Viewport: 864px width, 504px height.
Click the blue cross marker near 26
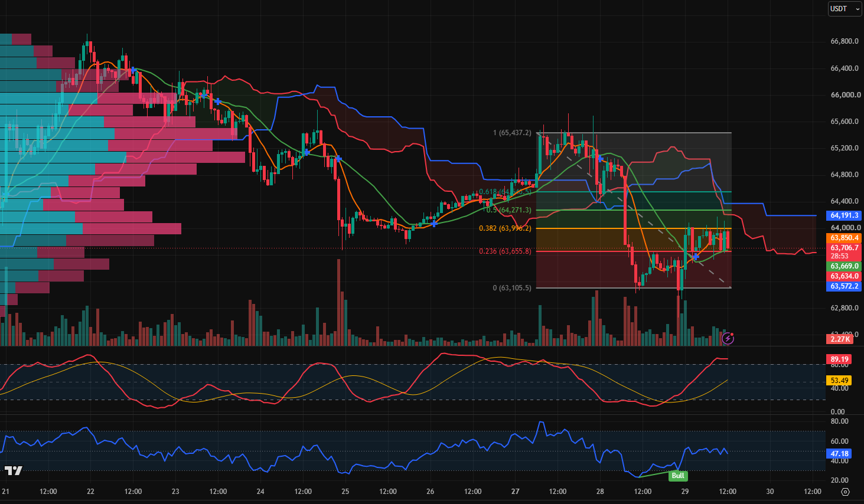[x=435, y=224]
